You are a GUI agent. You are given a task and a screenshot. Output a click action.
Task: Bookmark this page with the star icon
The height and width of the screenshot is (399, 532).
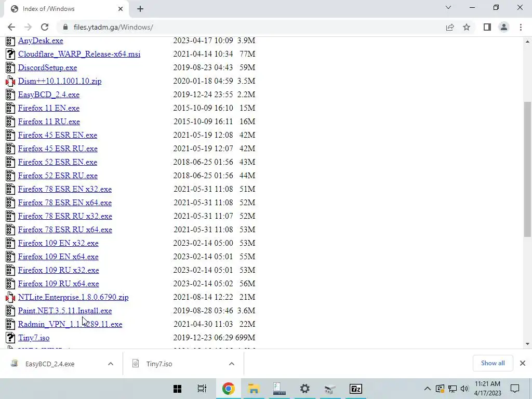click(x=467, y=27)
